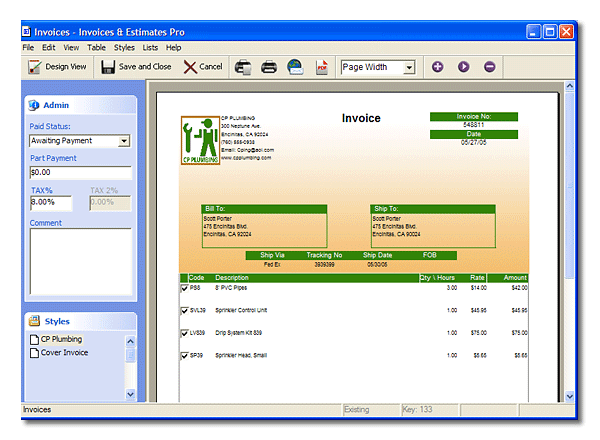Viewport: 600px width, 440px height.
Task: Open the Edit menu
Action: pyautogui.click(x=49, y=47)
